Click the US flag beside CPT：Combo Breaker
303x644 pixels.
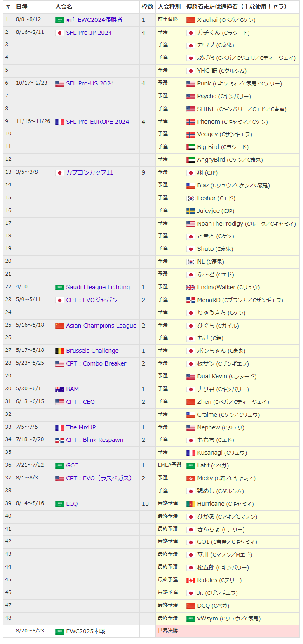click(60, 364)
